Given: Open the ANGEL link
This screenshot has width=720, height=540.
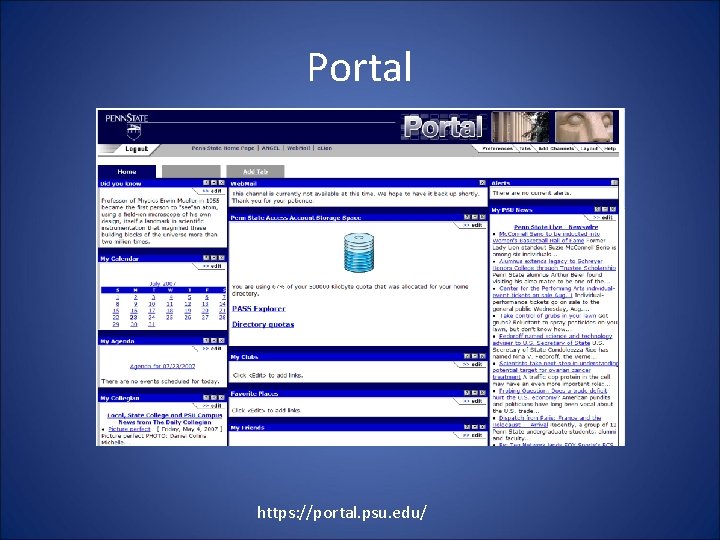Looking at the screenshot, I should point(271,148).
